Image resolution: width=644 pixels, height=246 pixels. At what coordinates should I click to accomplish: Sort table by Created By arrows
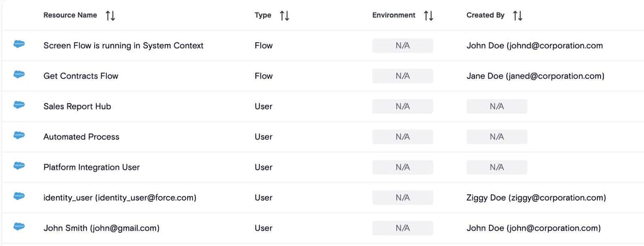click(518, 15)
